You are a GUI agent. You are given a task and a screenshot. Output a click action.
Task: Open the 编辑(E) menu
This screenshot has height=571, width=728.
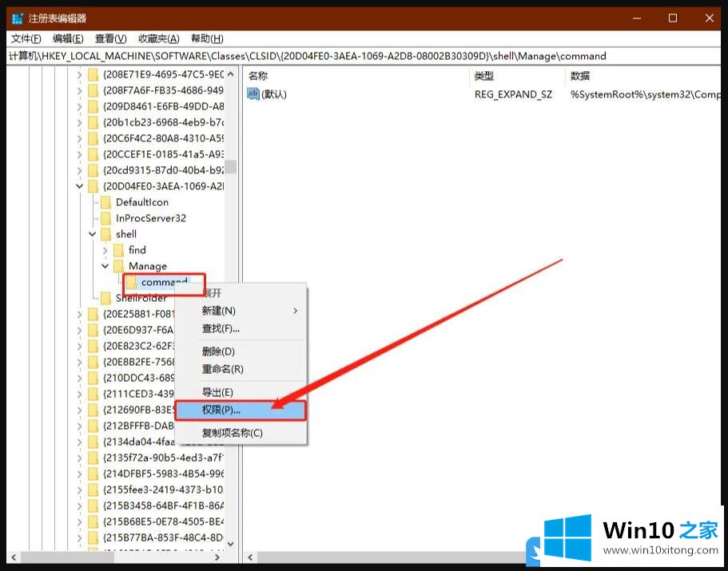click(x=68, y=39)
